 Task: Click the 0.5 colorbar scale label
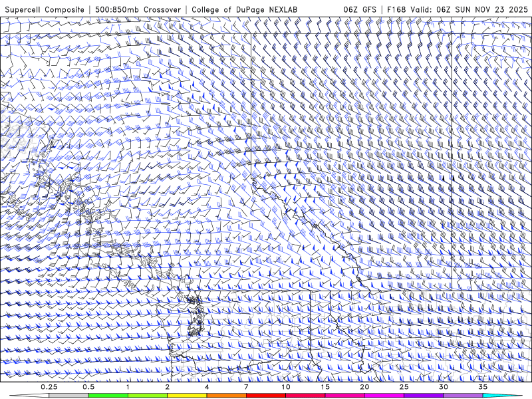click(x=88, y=387)
